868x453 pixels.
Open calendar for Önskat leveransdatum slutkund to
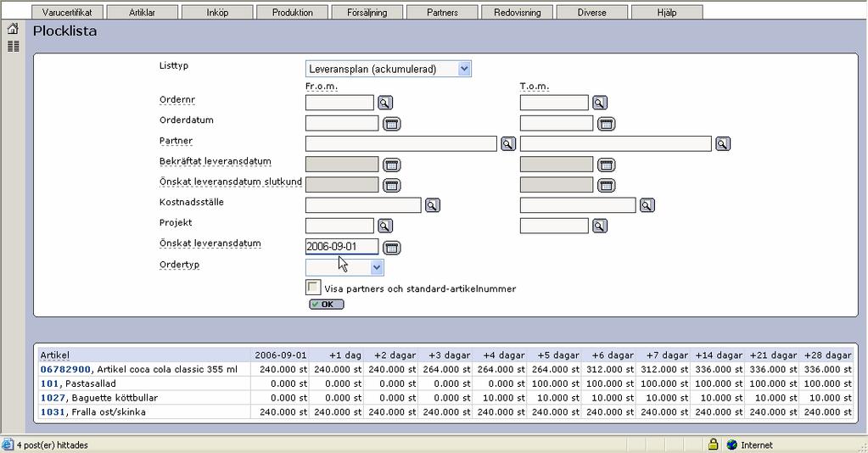tap(606, 185)
